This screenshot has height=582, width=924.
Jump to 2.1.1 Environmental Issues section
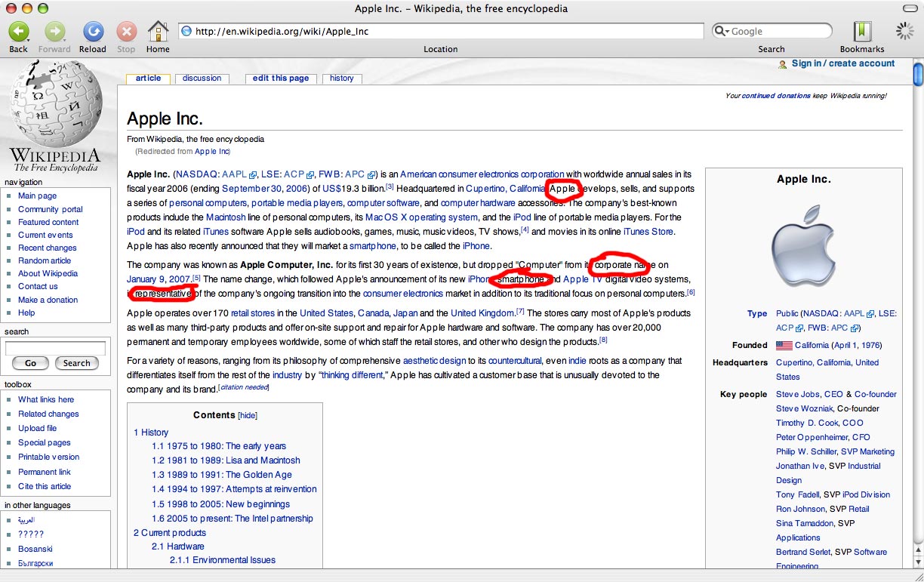click(x=223, y=560)
